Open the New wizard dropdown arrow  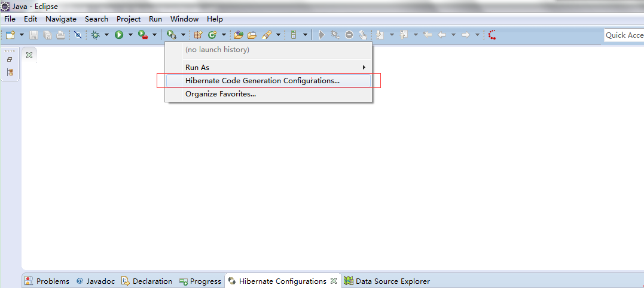[22, 35]
